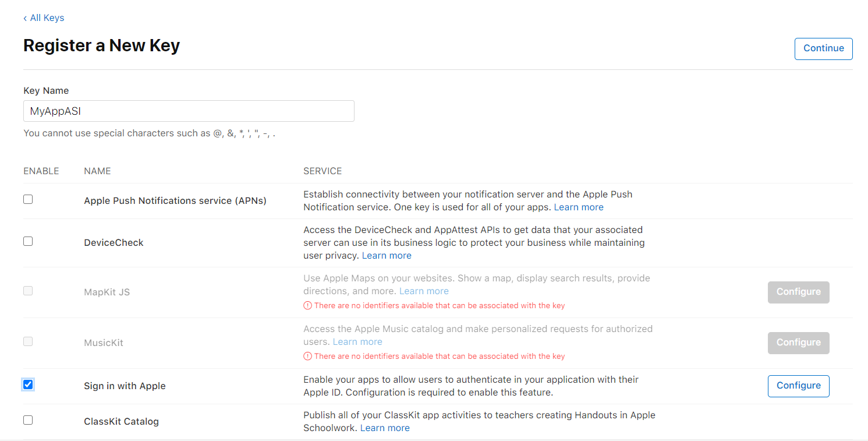Click Configure for Sign in with Apple
The width and height of the screenshot is (868, 441).
point(798,386)
